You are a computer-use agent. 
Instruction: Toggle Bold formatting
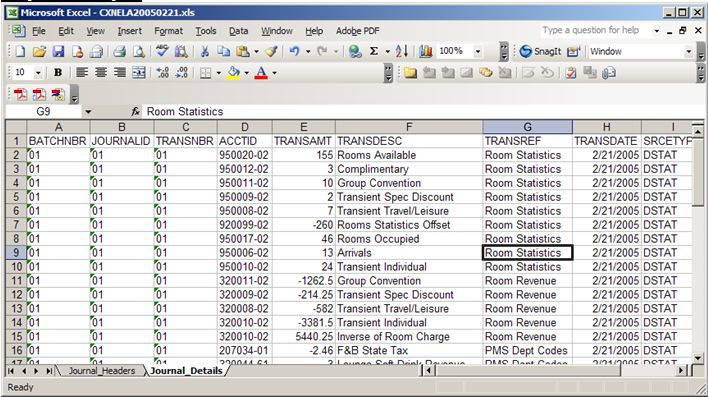58,72
